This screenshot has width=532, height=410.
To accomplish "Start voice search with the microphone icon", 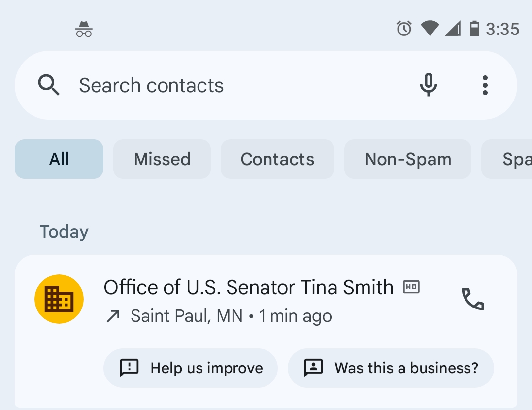I will pos(428,85).
